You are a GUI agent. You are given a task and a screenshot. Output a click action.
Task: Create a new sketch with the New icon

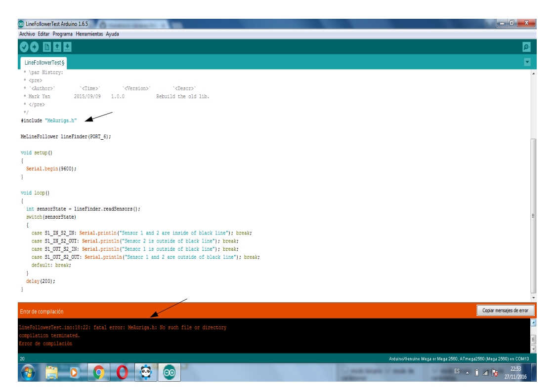coord(47,47)
